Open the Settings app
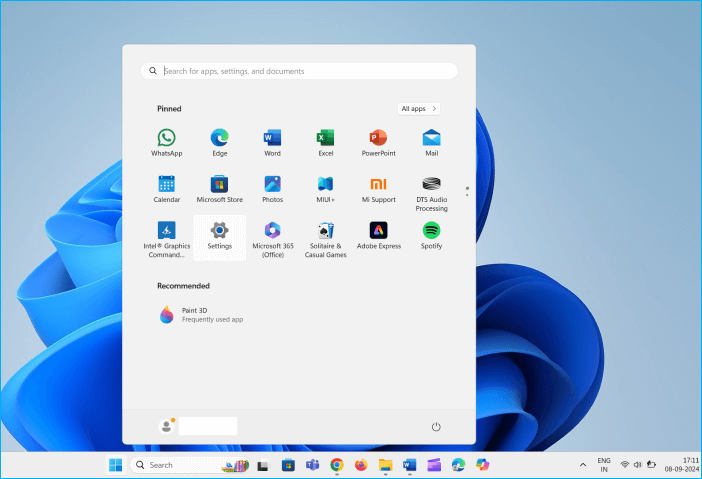This screenshot has height=479, width=702. pyautogui.click(x=219, y=234)
